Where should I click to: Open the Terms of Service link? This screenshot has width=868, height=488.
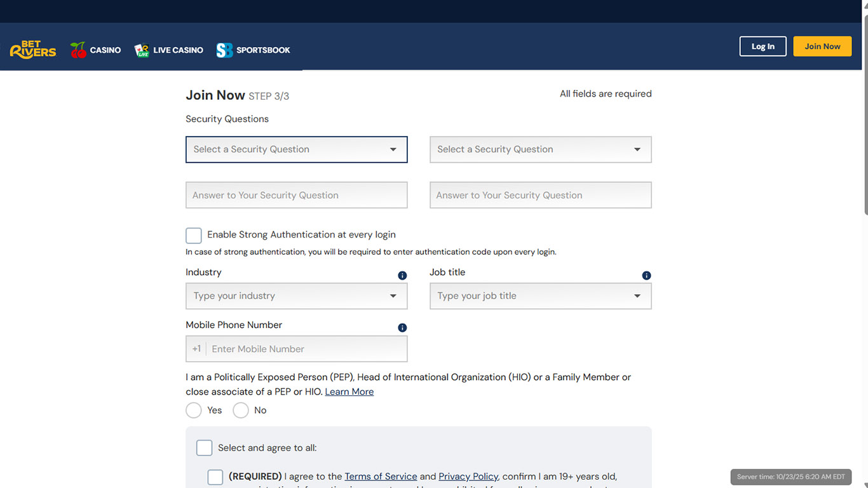[381, 477]
